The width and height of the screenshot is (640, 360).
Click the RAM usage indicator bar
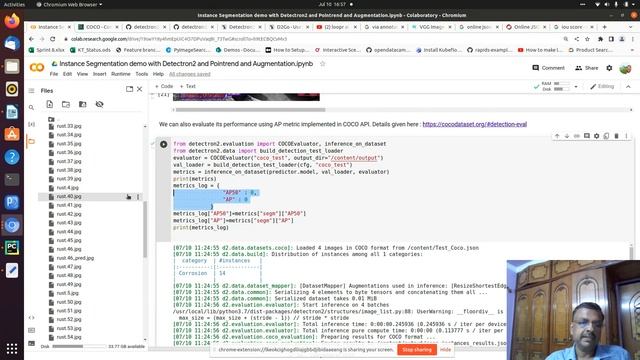[x=561, y=83]
